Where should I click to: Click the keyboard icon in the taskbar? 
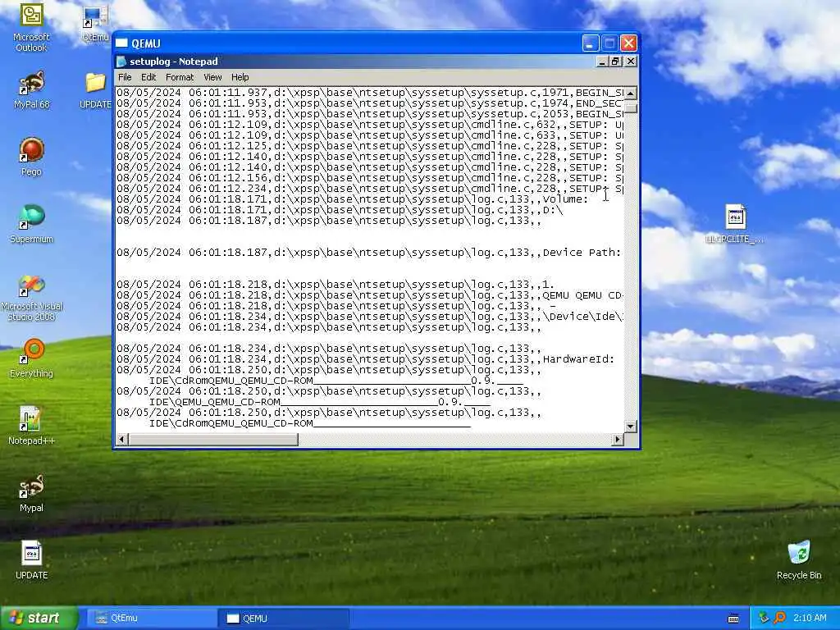tap(733, 619)
